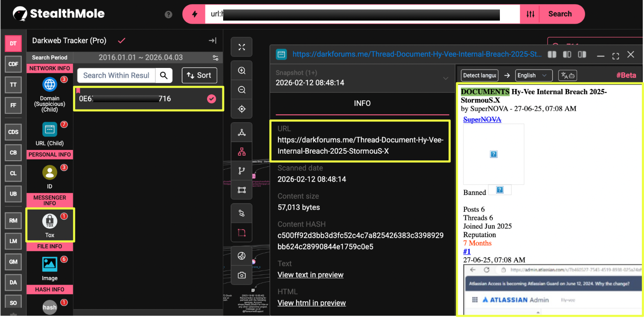Click the help question mark icon
The height and width of the screenshot is (318, 644).
coord(168,14)
